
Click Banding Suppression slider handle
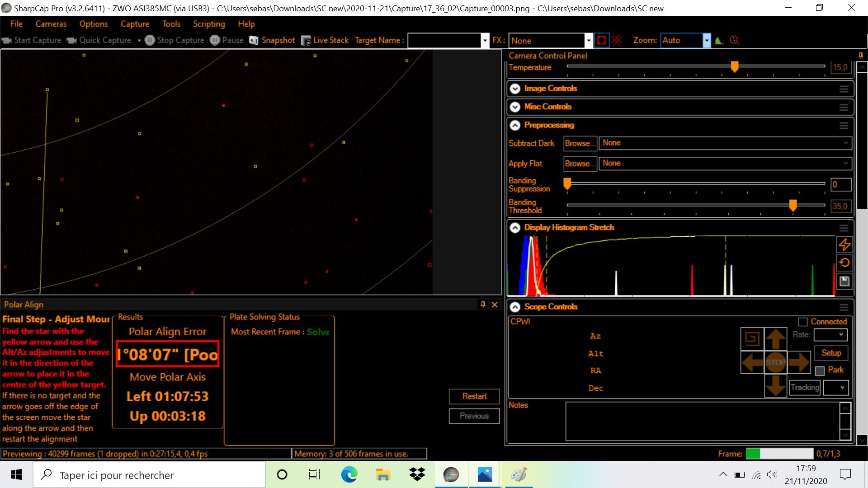pos(567,183)
